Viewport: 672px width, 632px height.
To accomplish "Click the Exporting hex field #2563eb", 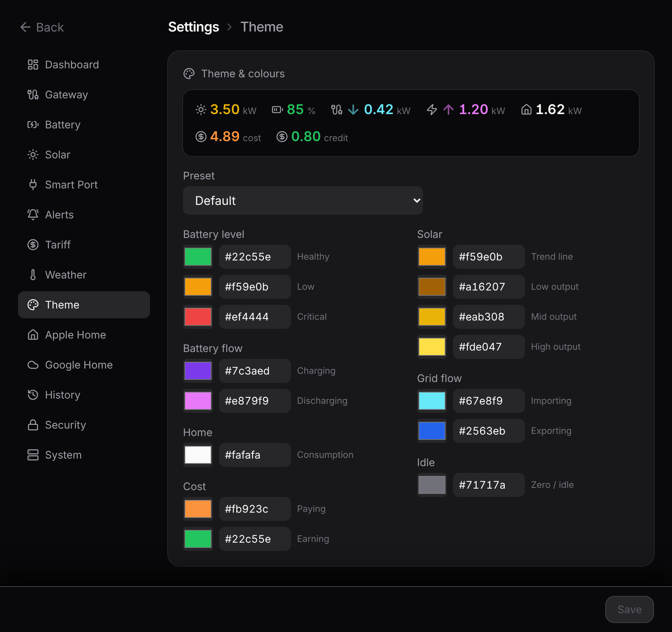I will [x=489, y=431].
